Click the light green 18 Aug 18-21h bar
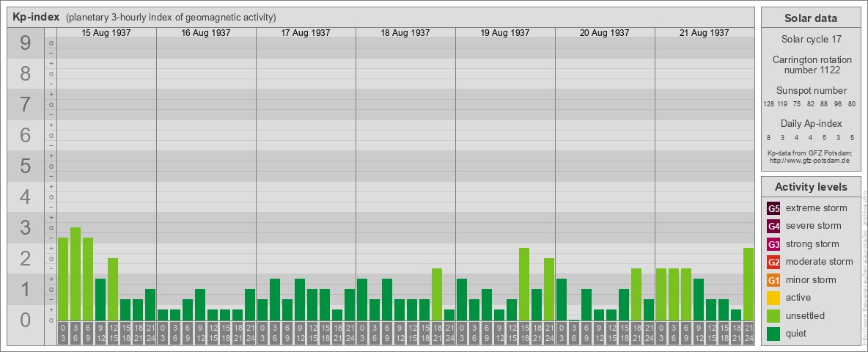Viewport: 868px width, 352px height. tap(437, 294)
